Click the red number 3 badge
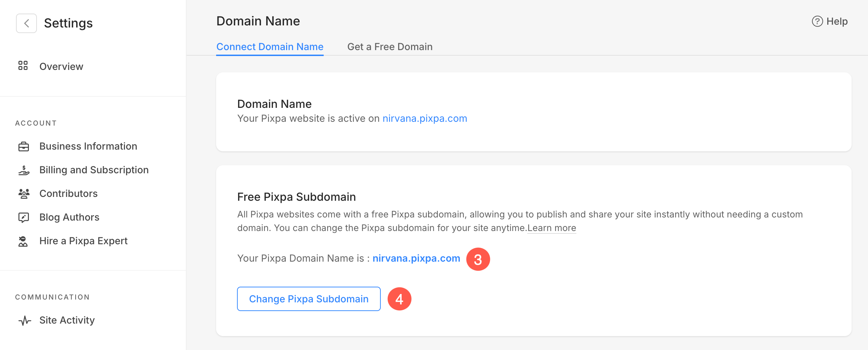The height and width of the screenshot is (350, 868). pos(478,259)
